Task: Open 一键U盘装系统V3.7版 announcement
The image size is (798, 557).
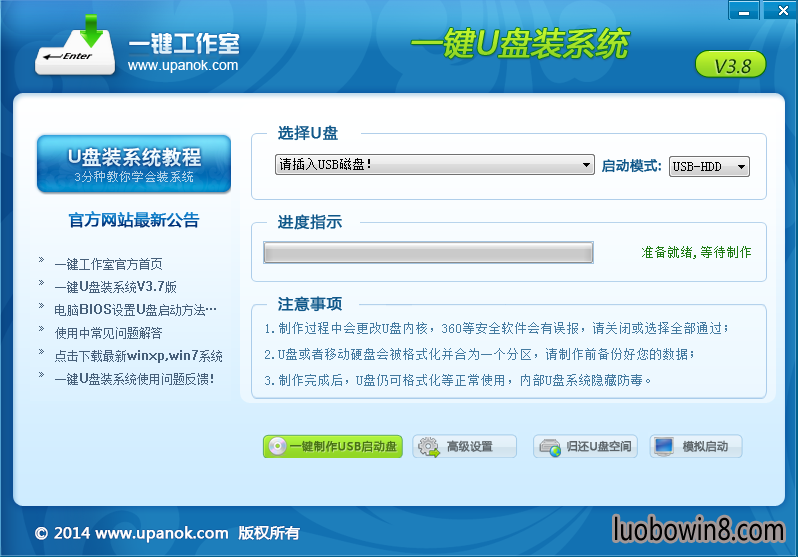Action: click(116, 287)
